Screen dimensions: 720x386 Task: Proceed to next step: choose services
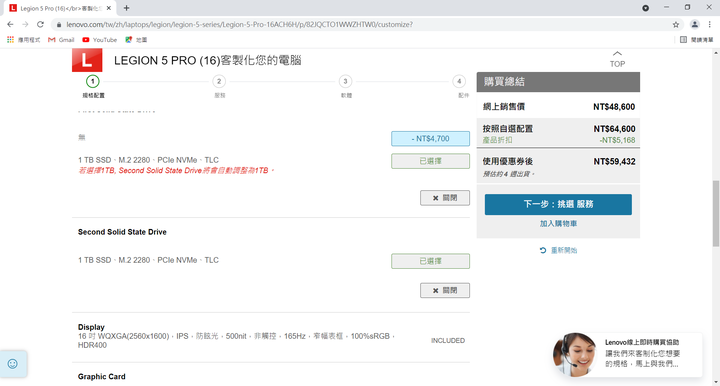click(558, 204)
